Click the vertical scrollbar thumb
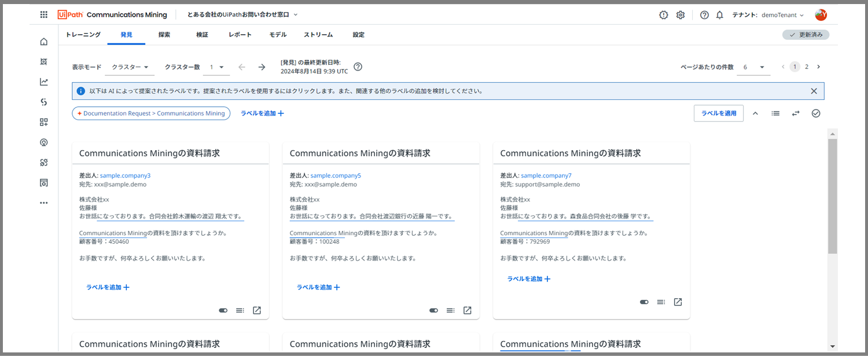This screenshot has width=868, height=356. click(833, 196)
